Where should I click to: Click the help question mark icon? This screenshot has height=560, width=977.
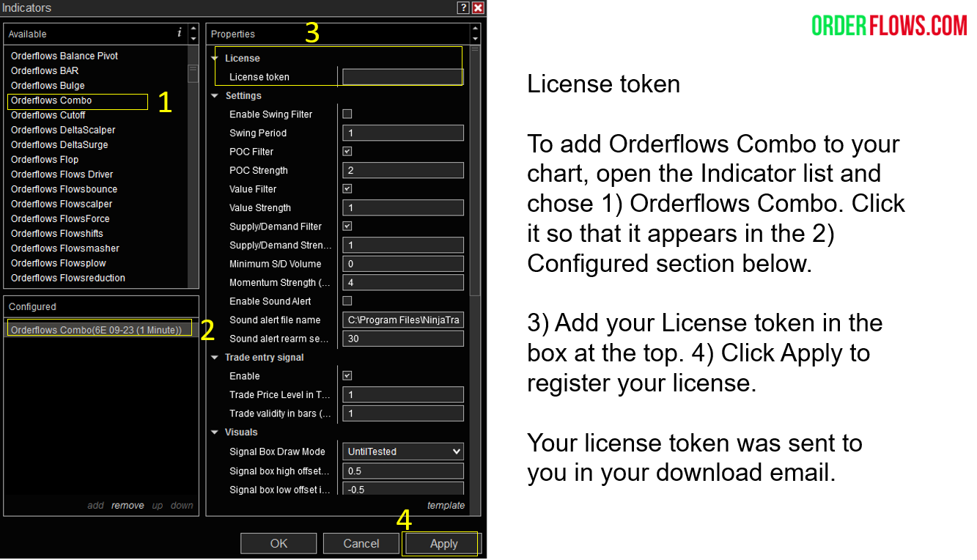coord(463,8)
